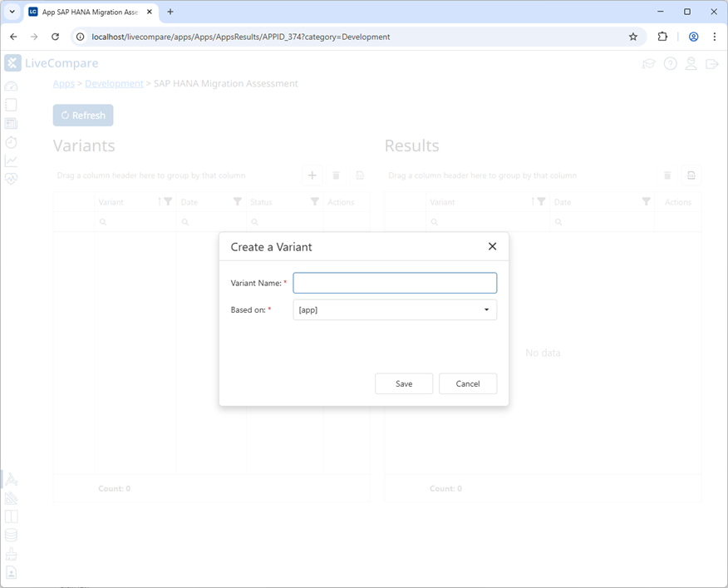Open the tab search dropdown chevron

point(12,12)
